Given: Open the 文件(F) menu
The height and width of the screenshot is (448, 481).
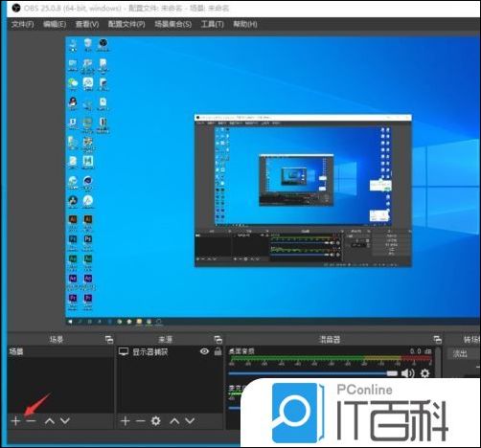Looking at the screenshot, I should 22,24.
